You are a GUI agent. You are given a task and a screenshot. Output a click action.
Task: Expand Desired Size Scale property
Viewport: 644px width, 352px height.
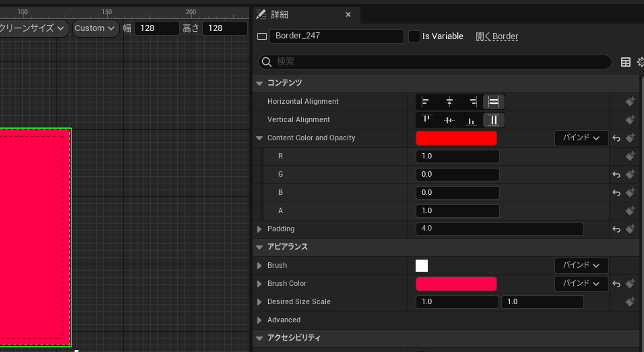(x=259, y=302)
